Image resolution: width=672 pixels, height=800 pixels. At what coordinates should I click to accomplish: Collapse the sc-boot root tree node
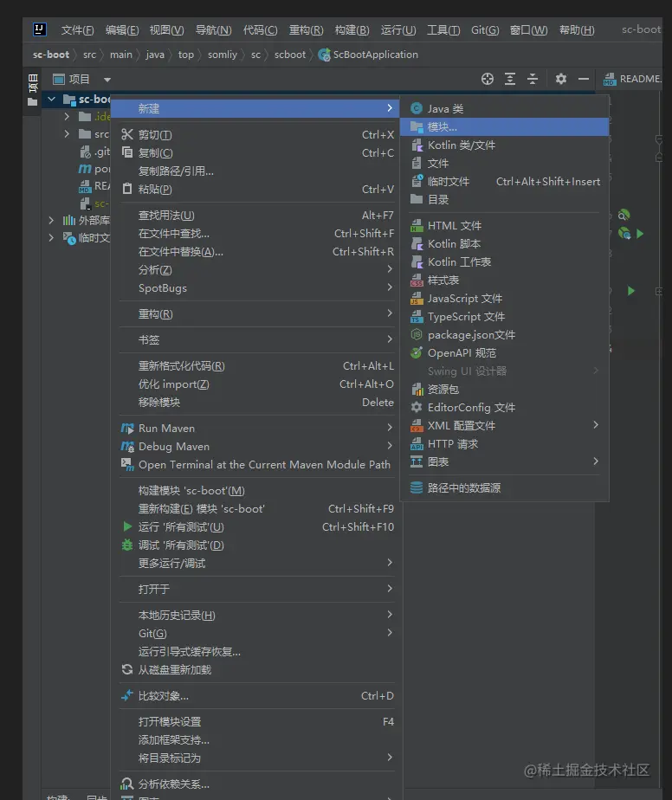point(52,99)
